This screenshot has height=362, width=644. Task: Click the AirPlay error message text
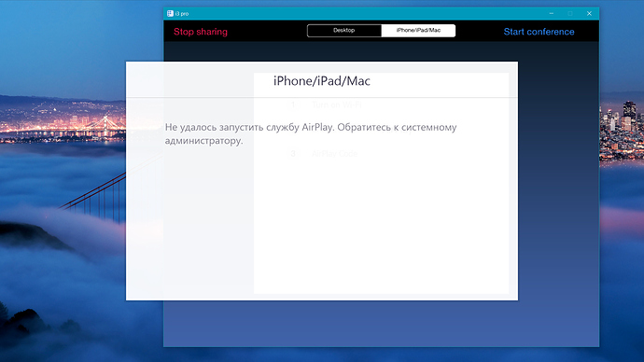pyautogui.click(x=311, y=133)
